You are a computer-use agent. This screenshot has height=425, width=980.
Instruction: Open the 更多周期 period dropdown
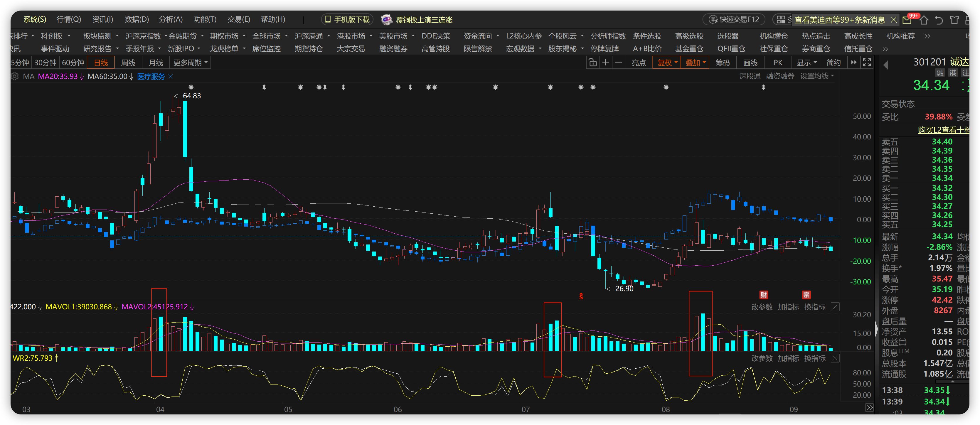click(191, 63)
